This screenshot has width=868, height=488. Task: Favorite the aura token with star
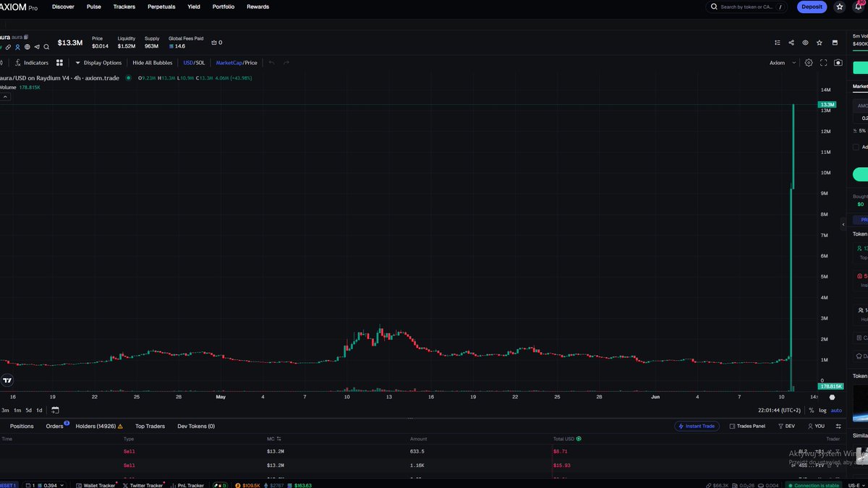click(x=819, y=43)
